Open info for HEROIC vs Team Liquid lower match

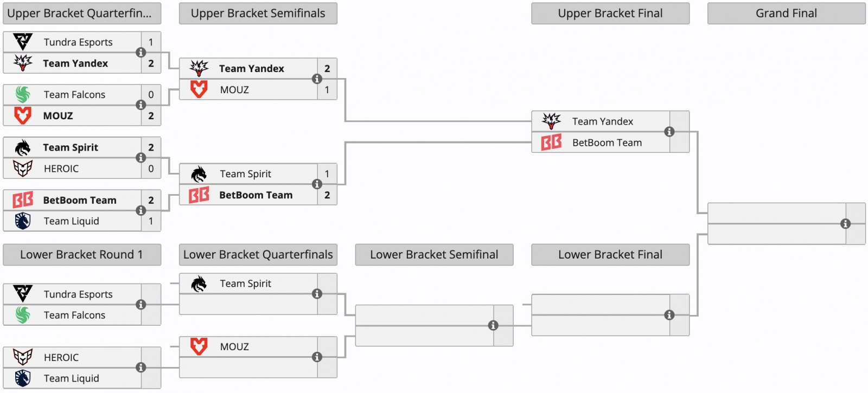pos(141,368)
